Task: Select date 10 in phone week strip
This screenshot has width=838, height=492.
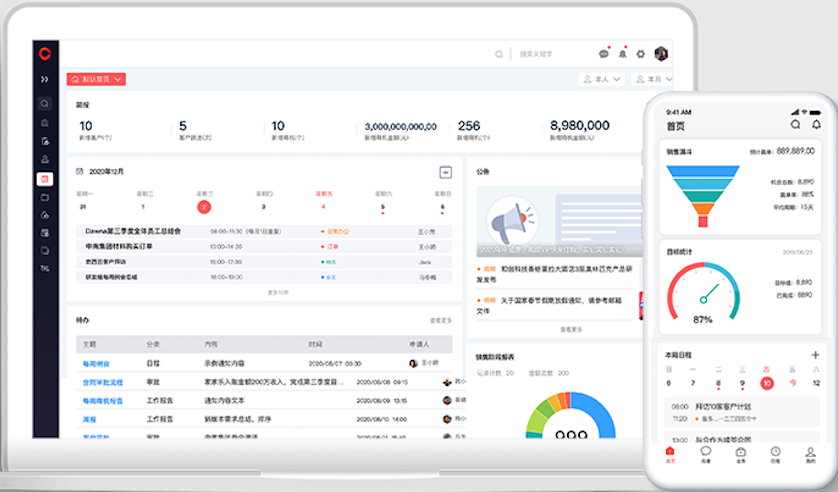Action: click(x=767, y=383)
